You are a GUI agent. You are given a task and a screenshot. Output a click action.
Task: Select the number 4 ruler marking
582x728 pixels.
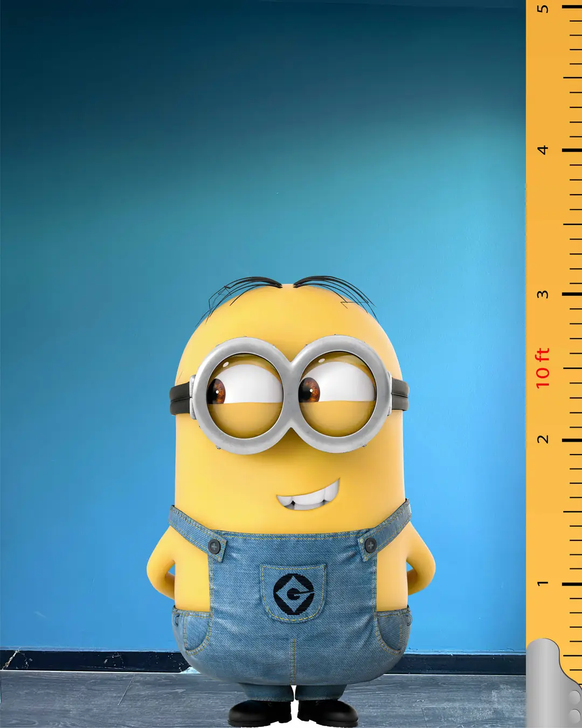(x=543, y=149)
